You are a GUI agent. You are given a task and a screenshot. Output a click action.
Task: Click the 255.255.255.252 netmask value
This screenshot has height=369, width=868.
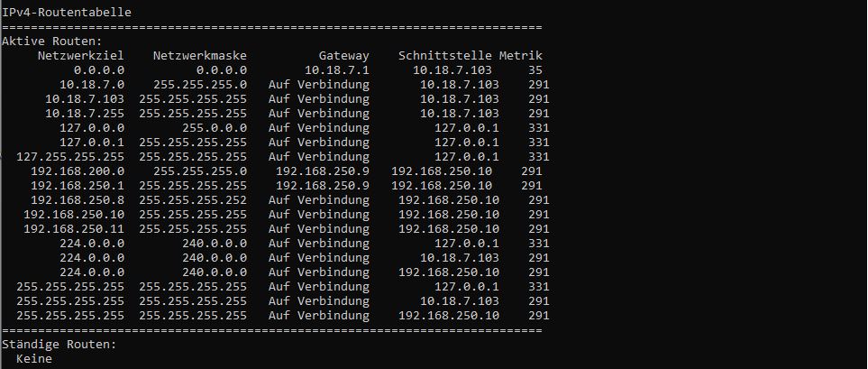193,199
